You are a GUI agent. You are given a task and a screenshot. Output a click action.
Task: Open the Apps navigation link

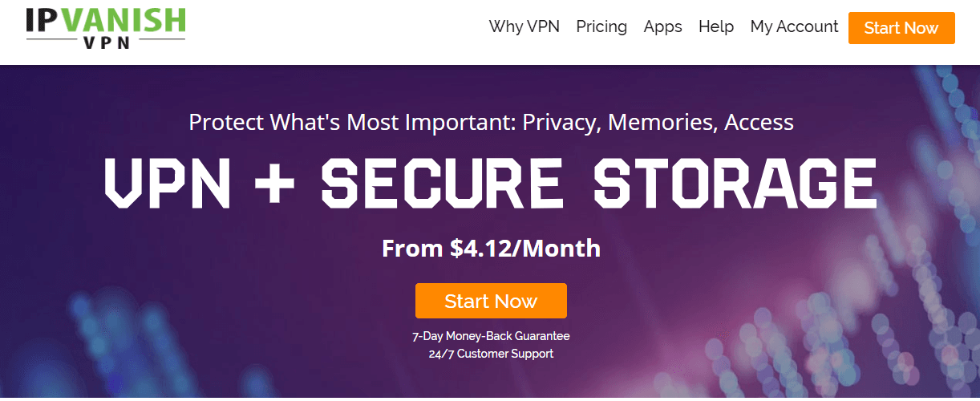[662, 26]
